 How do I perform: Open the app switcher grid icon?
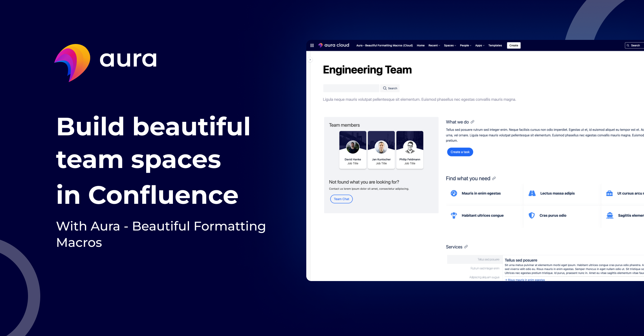coord(312,46)
